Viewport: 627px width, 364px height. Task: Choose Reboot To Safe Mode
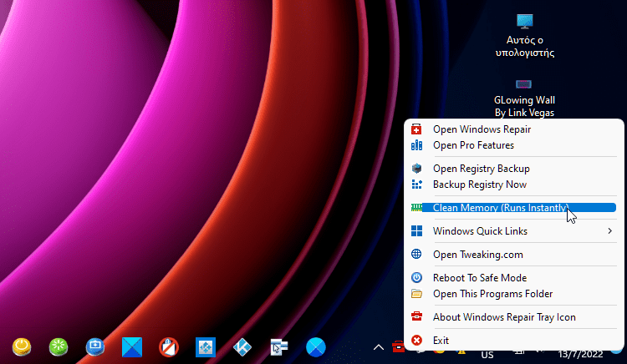479,278
